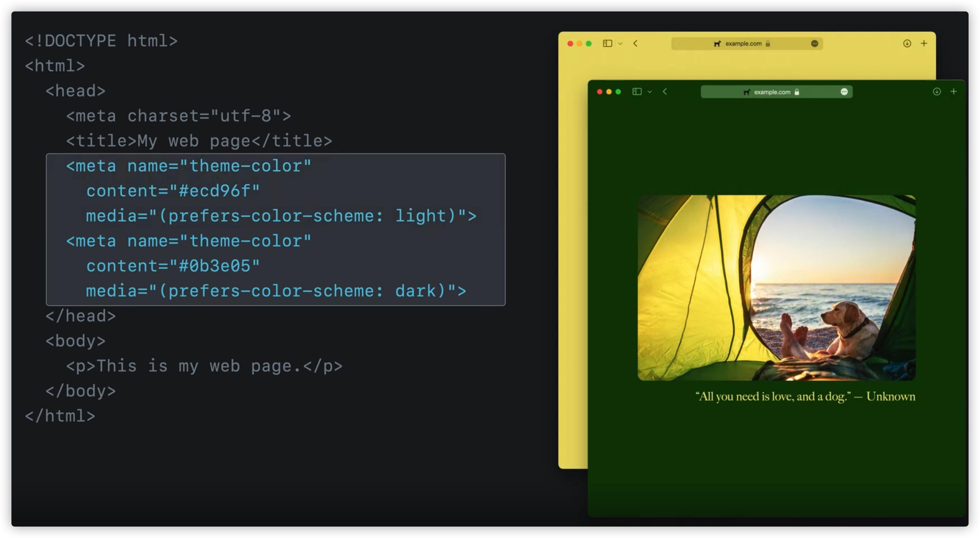The image size is (980, 538).
Task: Click the lock icon in green address bar
Action: pos(797,92)
